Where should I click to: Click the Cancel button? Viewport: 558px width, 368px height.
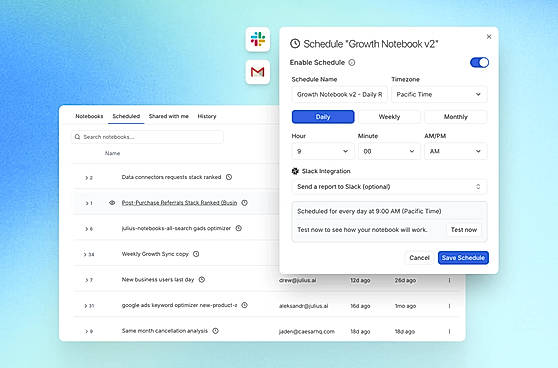tap(419, 258)
